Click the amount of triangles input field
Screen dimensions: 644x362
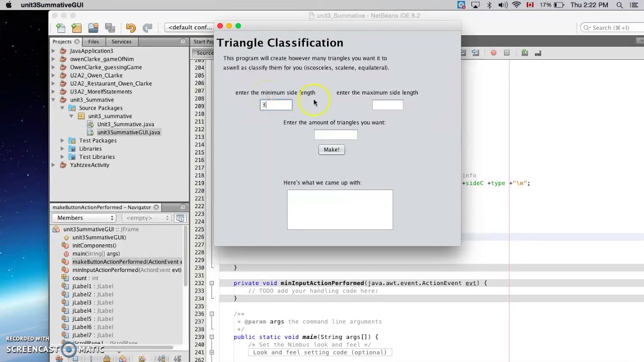coord(336,134)
